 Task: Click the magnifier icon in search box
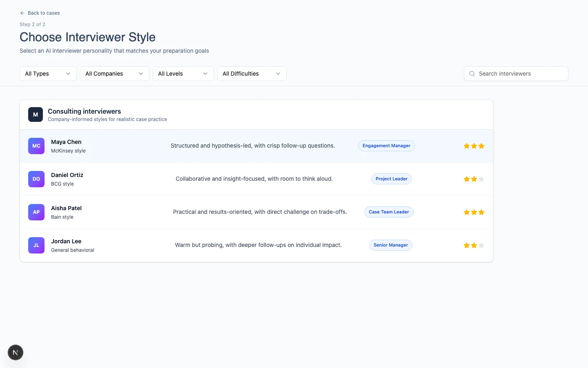(472, 74)
